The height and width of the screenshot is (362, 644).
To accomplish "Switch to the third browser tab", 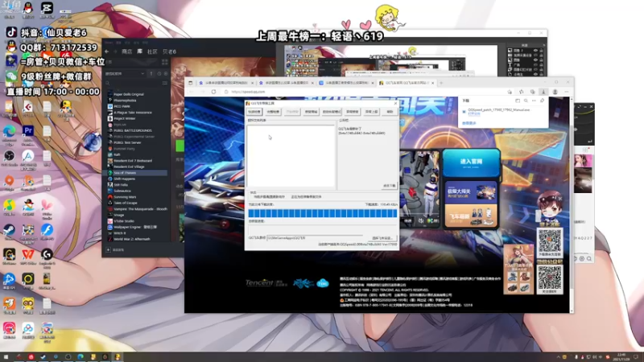I will pyautogui.click(x=346, y=83).
